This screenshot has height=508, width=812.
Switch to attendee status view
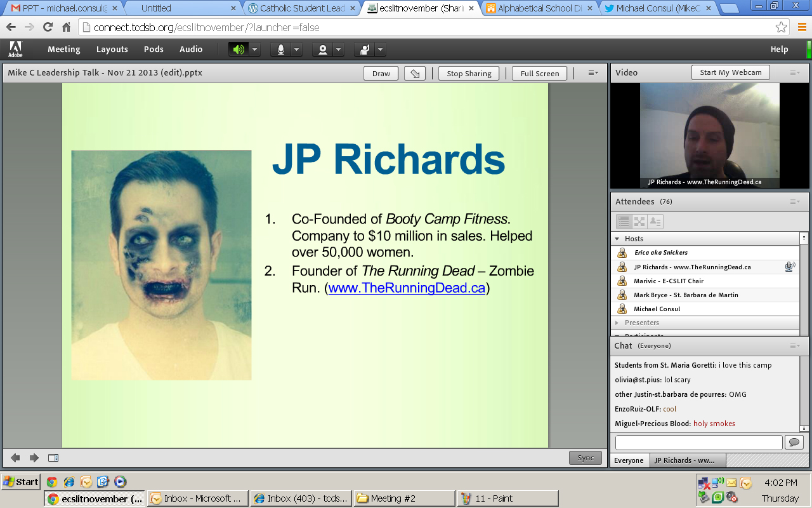(656, 222)
